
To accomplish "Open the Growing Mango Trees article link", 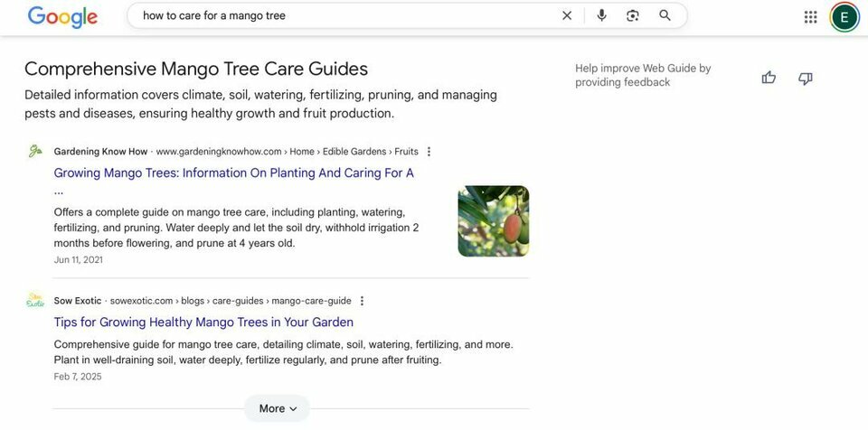I will coord(233,173).
